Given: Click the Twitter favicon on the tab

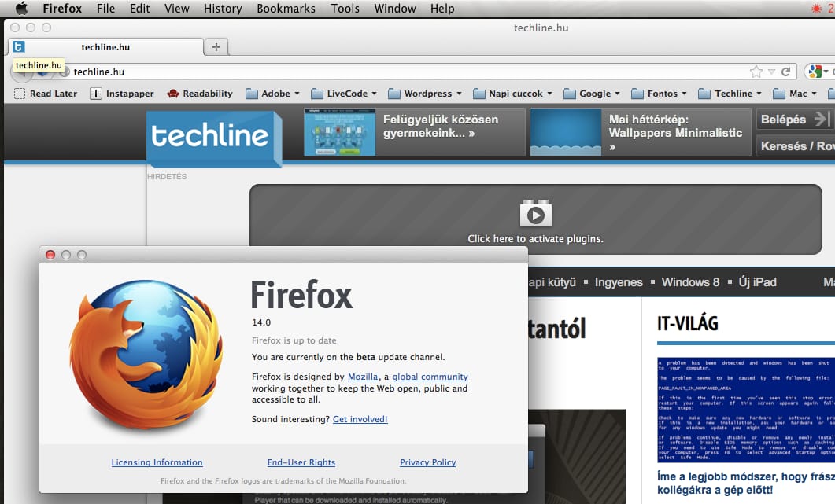Looking at the screenshot, I should click(19, 47).
